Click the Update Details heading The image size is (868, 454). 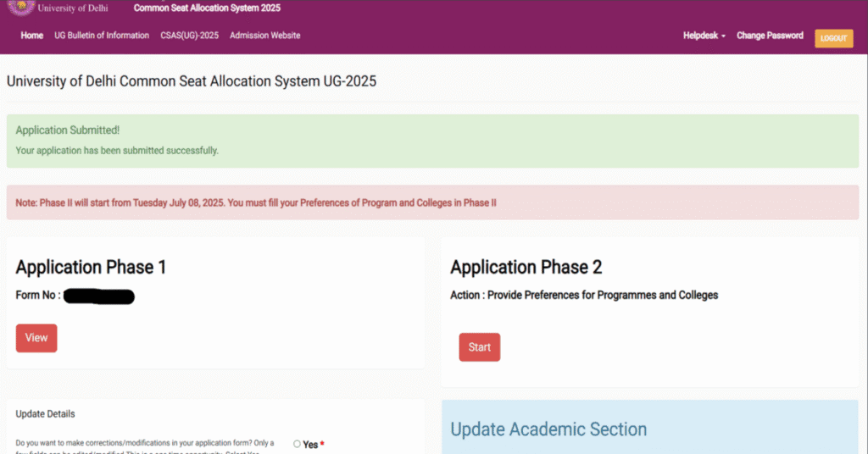point(45,413)
